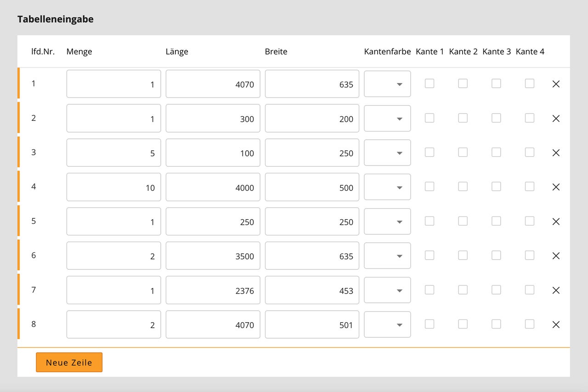Tick Kante 3 checkbox in row 4
This screenshot has height=392, width=588.
[496, 187]
